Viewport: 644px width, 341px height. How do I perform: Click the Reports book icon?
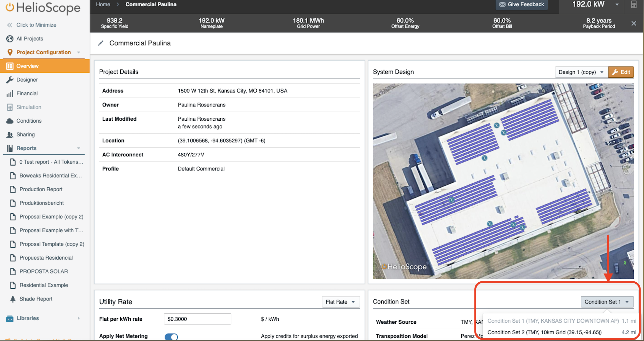pyautogui.click(x=10, y=148)
